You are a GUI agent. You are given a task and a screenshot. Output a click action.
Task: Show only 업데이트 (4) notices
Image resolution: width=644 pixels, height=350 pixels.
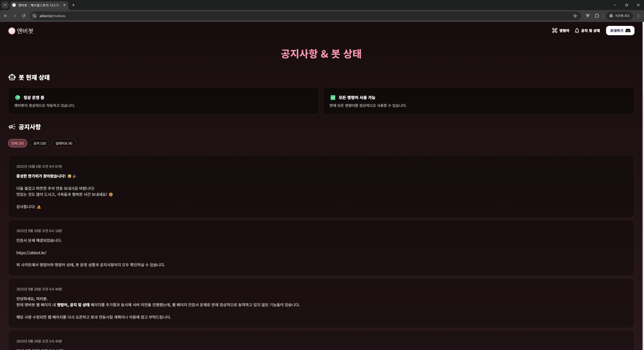[x=64, y=143]
